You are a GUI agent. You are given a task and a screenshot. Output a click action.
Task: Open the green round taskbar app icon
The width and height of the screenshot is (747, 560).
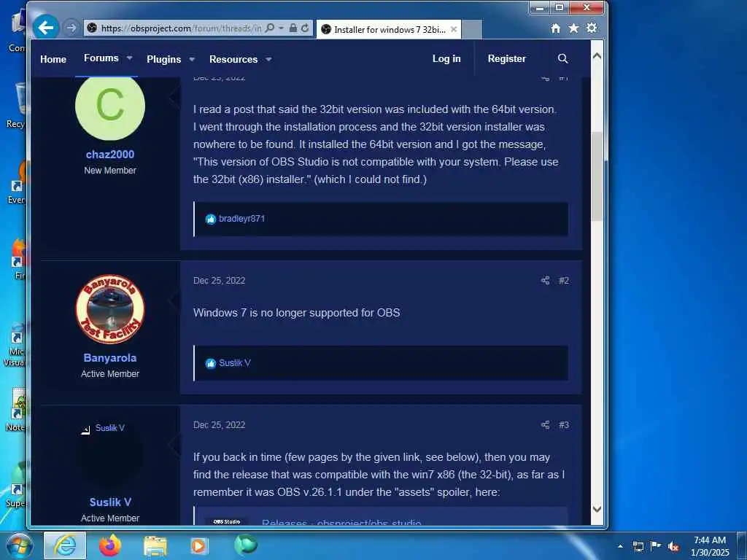(x=245, y=545)
